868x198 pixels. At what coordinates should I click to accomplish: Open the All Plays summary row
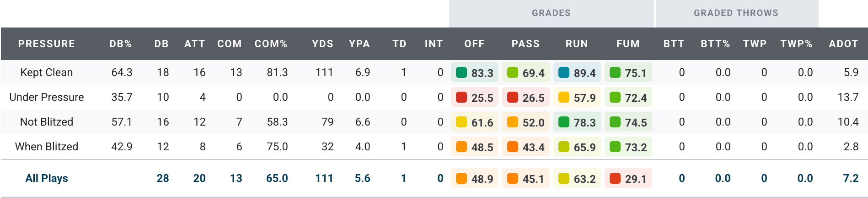click(46, 178)
